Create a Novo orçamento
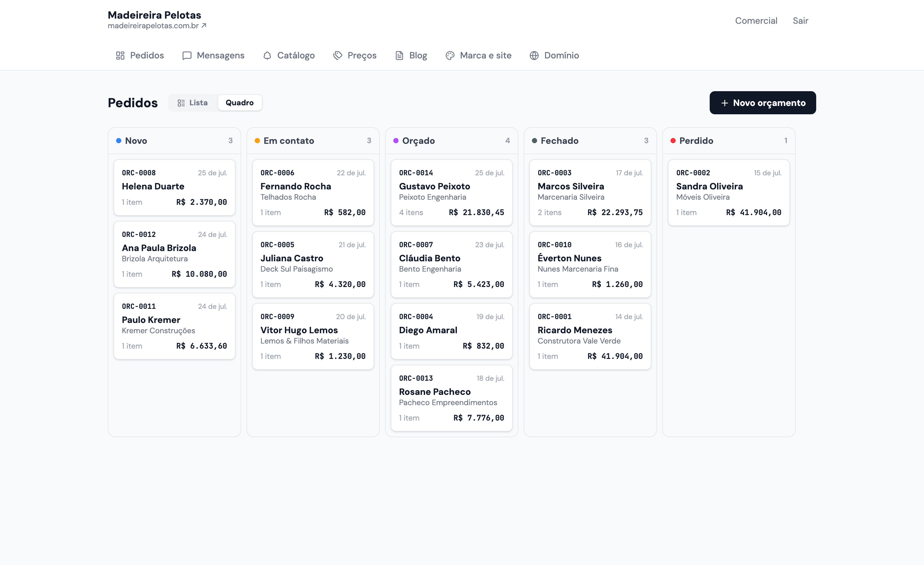 (x=762, y=103)
